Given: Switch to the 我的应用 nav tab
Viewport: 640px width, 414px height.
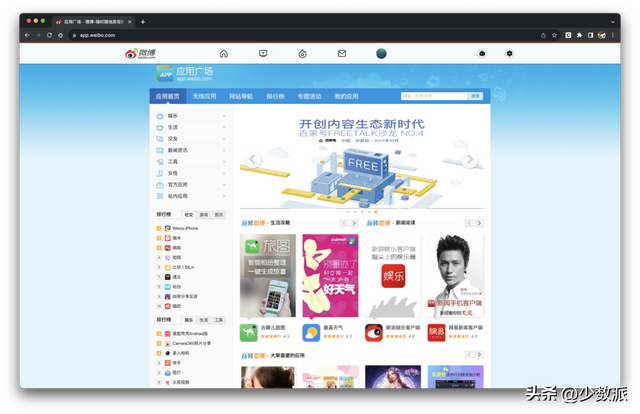Looking at the screenshot, I should pyautogui.click(x=347, y=96).
